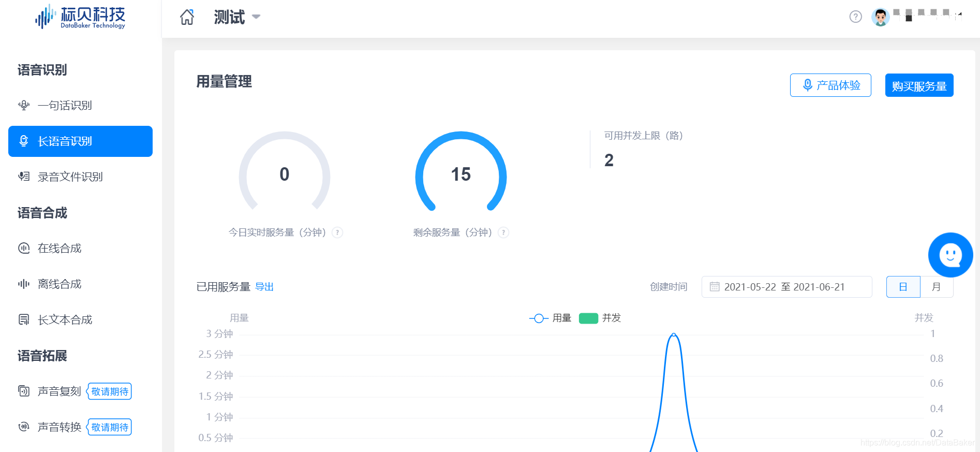This screenshot has height=452, width=980.
Task: Click help icon beside 今日实时服务量
Action: [337, 232]
